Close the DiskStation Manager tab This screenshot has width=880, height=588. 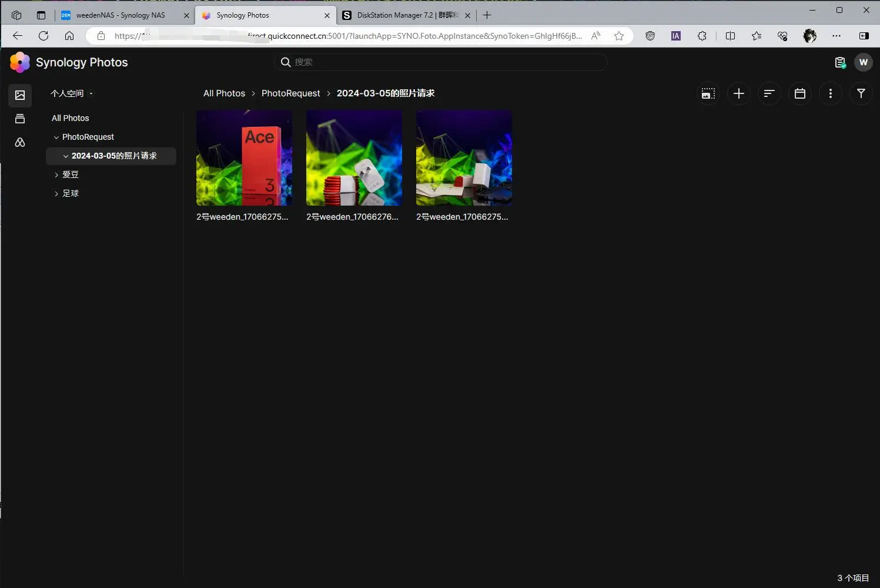click(x=468, y=16)
